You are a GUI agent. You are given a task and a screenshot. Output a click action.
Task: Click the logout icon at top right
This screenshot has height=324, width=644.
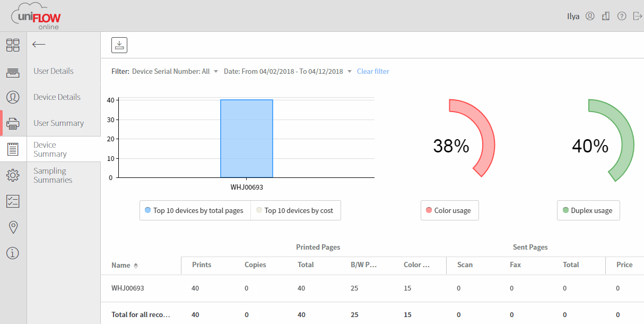coord(637,16)
